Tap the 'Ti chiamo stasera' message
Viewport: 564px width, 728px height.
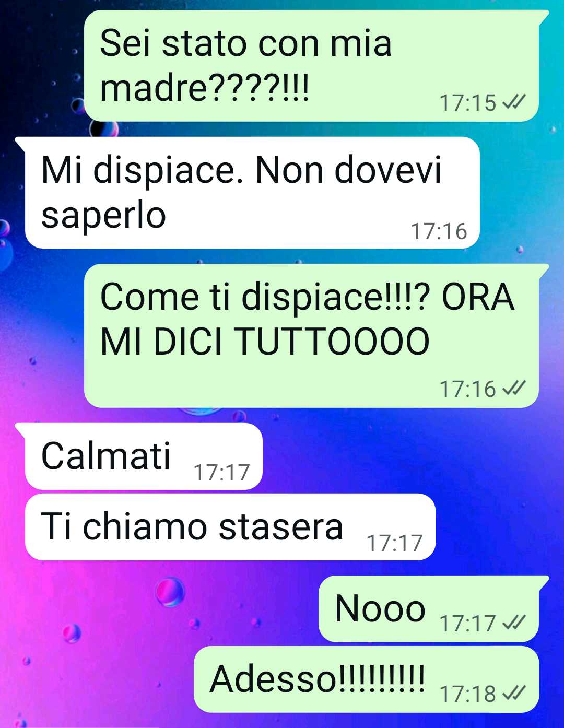pos(230,527)
